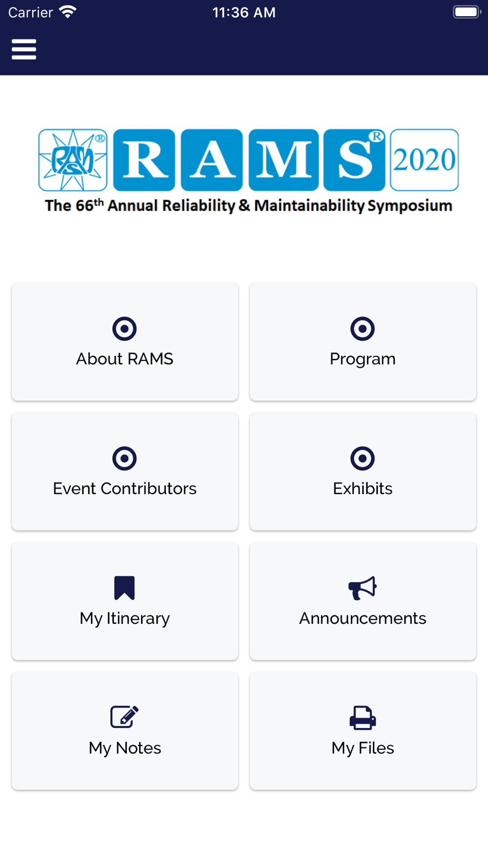This screenshot has width=488, height=868.
Task: Open the Announcements label
Action: [x=363, y=618]
